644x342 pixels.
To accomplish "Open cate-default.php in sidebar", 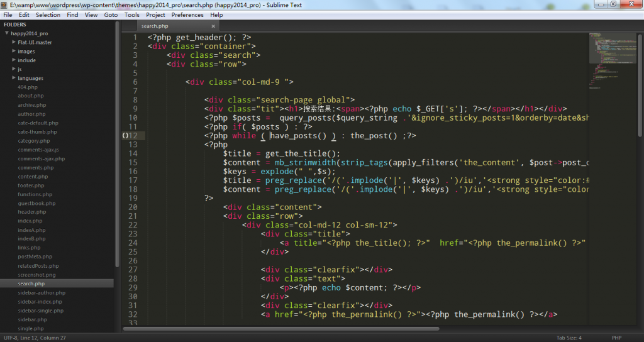I will point(38,123).
